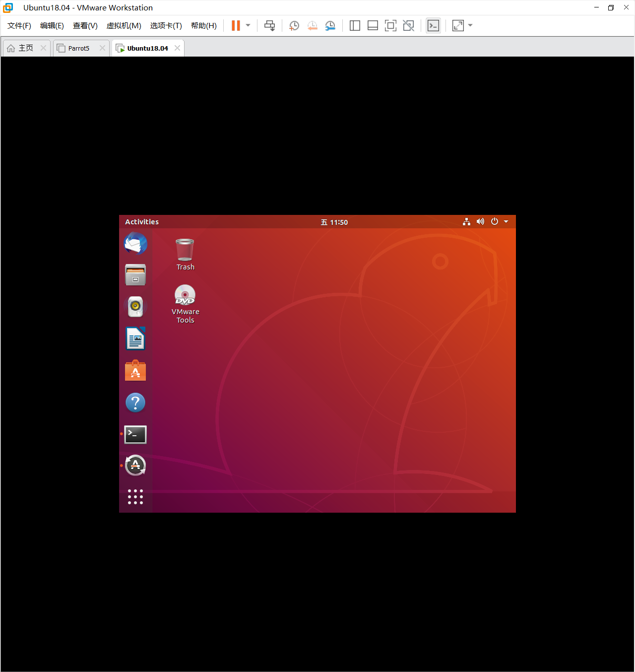Screen dimensions: 635x672
Task: Show Applications grid in the dock
Action: (x=135, y=497)
